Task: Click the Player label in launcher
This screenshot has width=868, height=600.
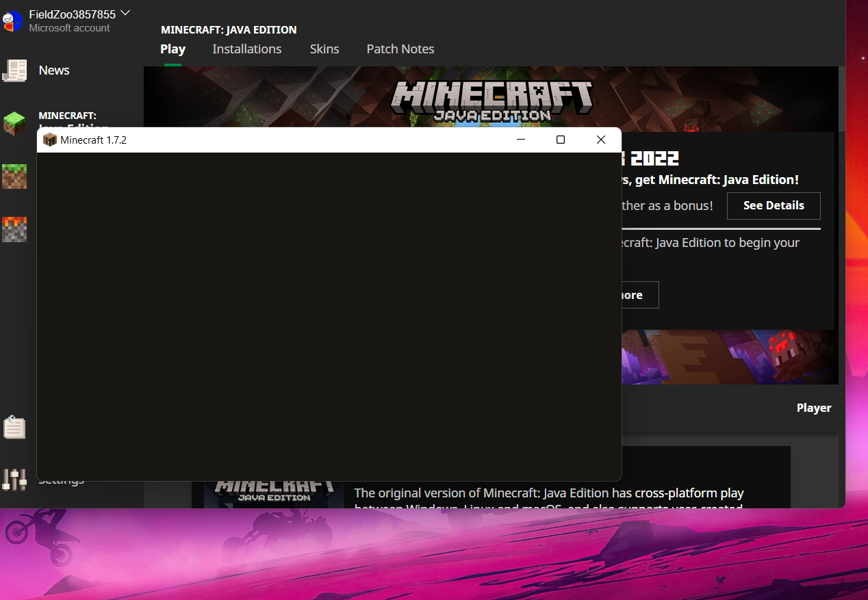Action: coord(814,408)
